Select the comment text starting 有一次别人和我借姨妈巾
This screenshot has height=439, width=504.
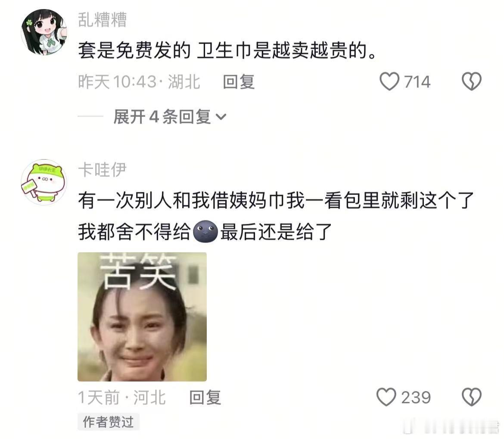click(x=276, y=216)
